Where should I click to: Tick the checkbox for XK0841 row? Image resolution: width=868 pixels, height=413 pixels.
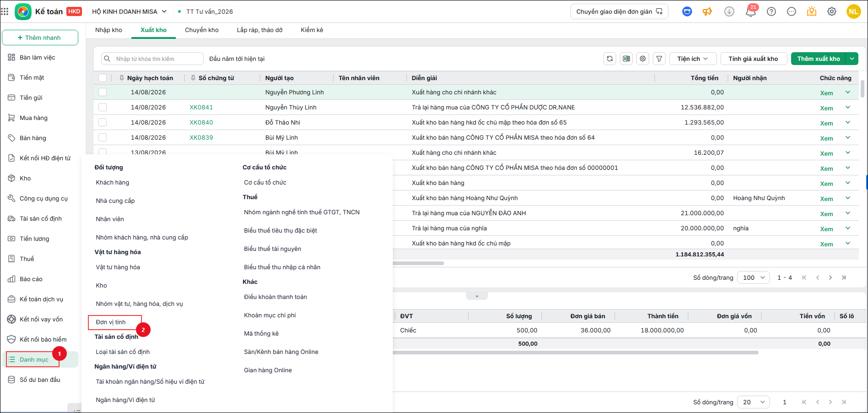point(103,107)
